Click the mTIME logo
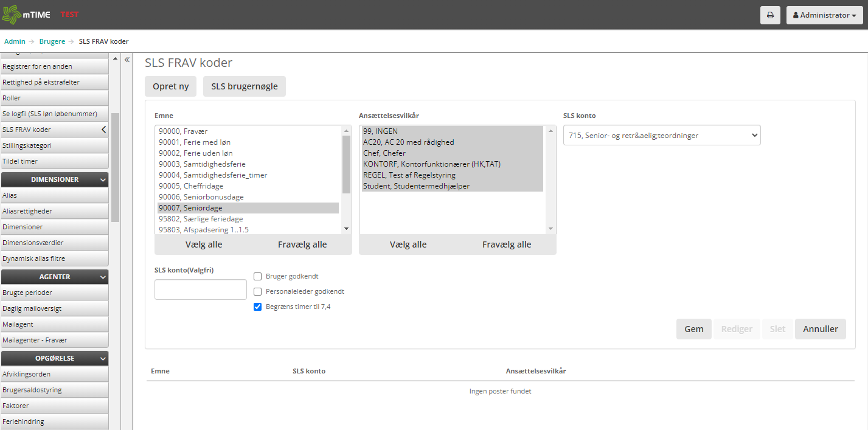Viewport: 868px width, 430px height. coord(27,15)
